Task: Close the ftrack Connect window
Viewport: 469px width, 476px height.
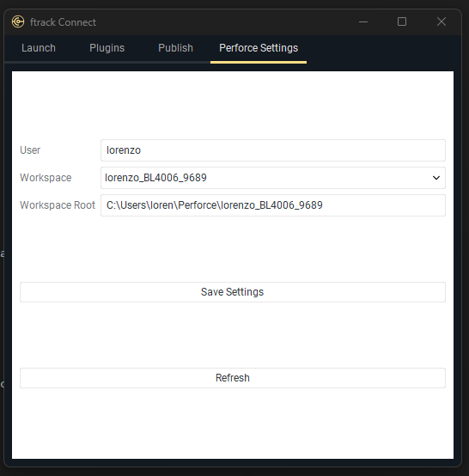Action: point(441,21)
